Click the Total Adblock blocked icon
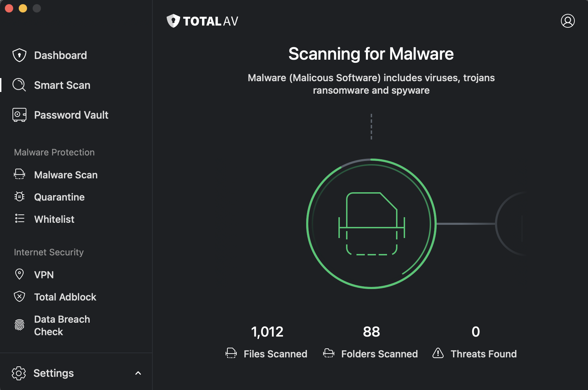The image size is (588, 390). 19,297
